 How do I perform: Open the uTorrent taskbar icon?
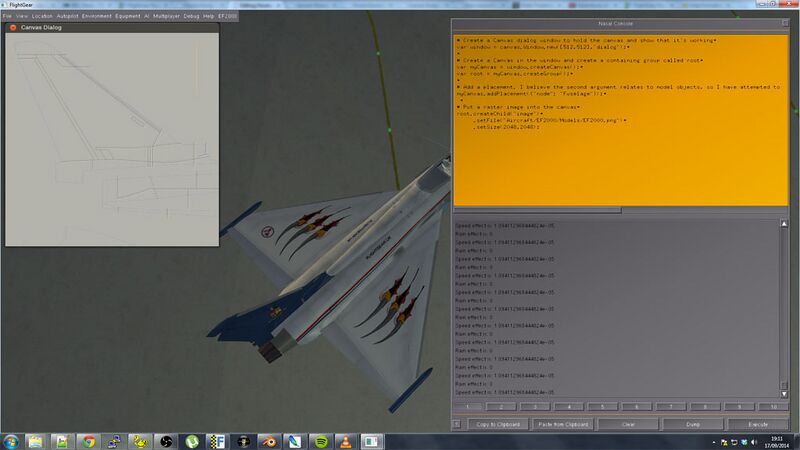point(192,441)
